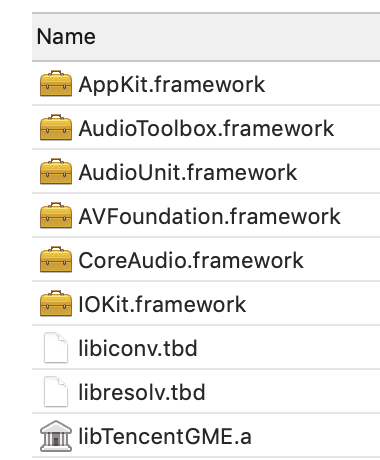The height and width of the screenshot is (460, 380).
Task: Select the libresolv.tbd file name
Action: pos(142,392)
